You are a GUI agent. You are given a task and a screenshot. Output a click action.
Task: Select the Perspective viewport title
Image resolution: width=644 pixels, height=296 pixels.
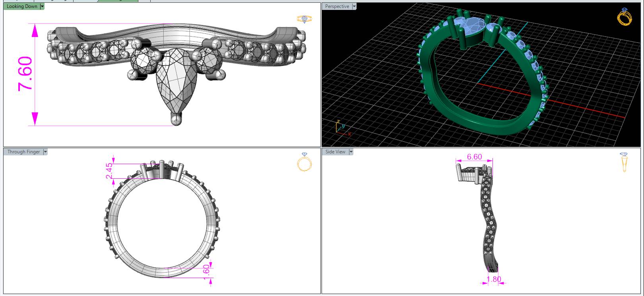click(337, 6)
